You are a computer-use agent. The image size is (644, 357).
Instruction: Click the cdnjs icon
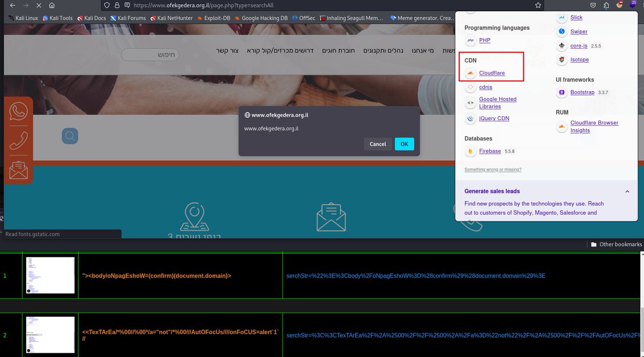470,87
